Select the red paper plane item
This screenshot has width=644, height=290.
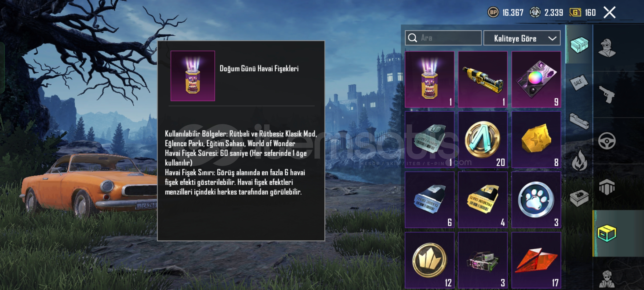(x=536, y=260)
